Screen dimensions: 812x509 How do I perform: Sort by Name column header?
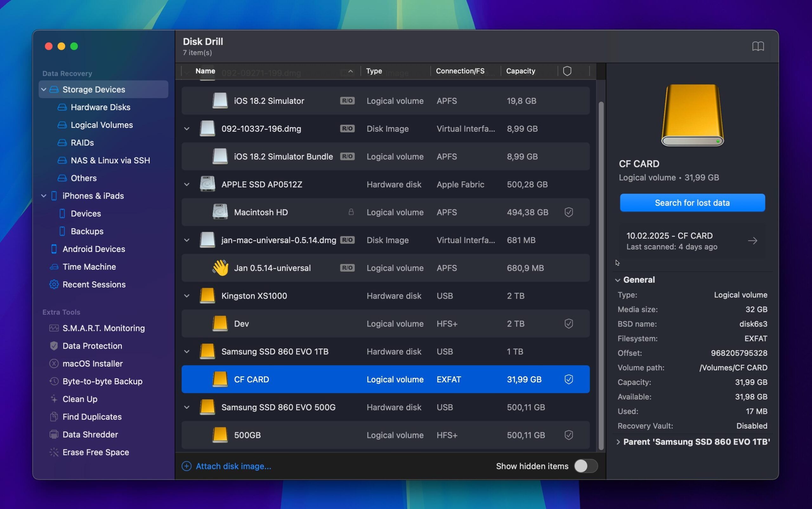pyautogui.click(x=205, y=71)
